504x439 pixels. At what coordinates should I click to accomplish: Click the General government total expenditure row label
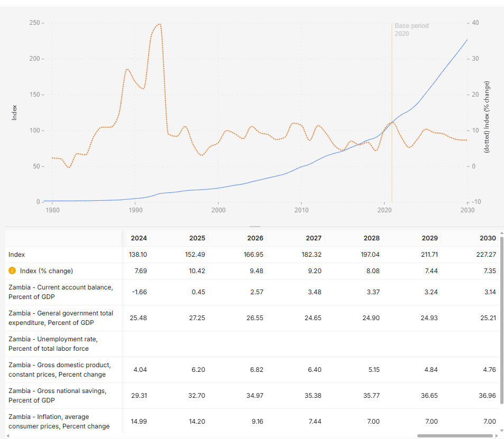[61, 318]
